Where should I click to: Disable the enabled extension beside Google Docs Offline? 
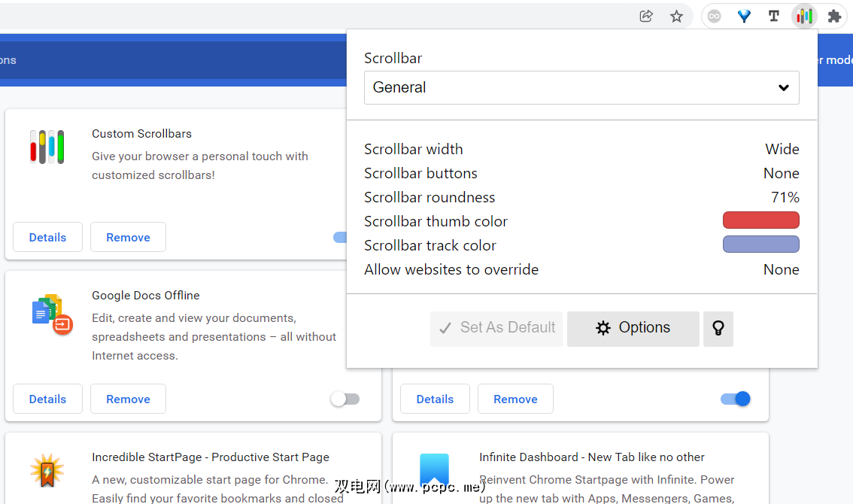(735, 399)
